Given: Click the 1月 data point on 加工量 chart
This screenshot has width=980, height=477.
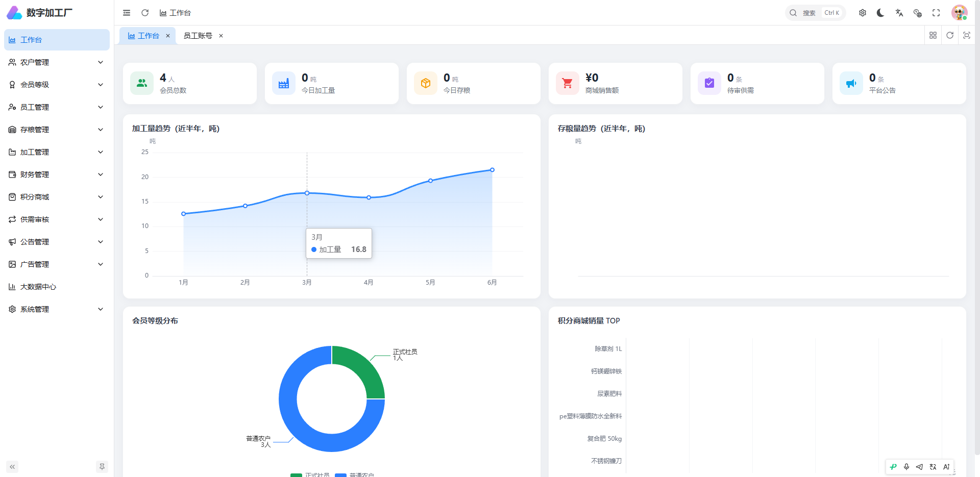Looking at the screenshot, I should pos(183,214).
